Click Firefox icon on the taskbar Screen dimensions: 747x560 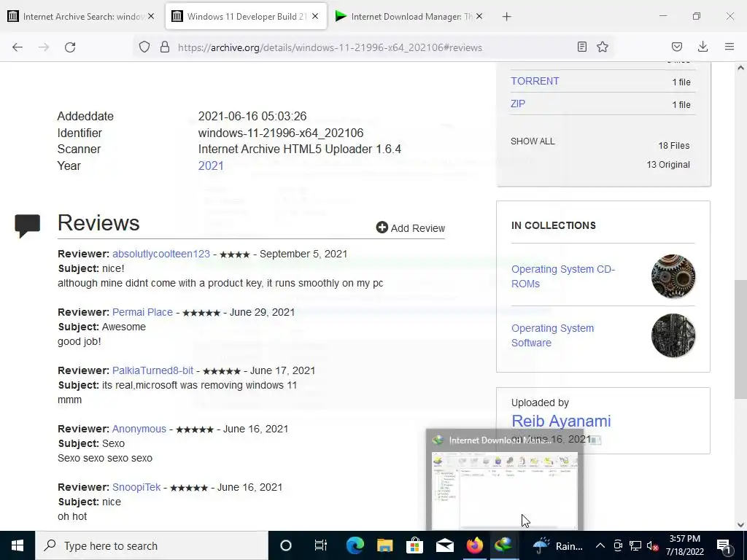pyautogui.click(x=474, y=545)
